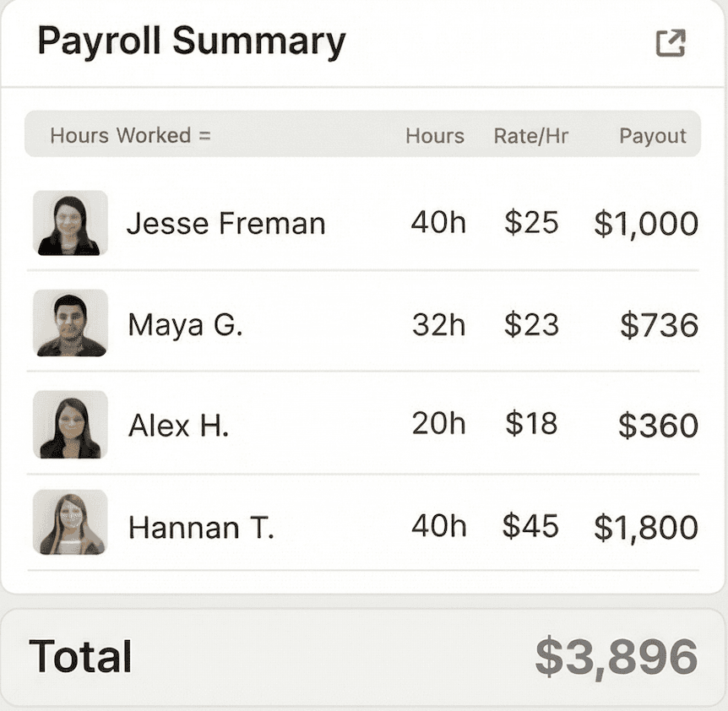Open the external link icon beside Payroll Summary
Image resolution: width=728 pixels, height=711 pixels.
point(671,43)
